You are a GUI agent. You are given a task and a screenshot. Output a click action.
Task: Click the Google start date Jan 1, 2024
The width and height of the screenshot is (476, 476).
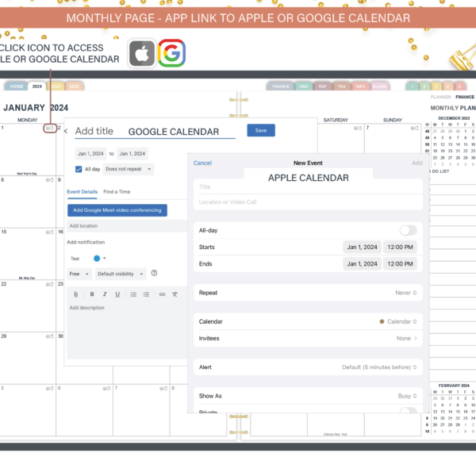click(x=90, y=154)
